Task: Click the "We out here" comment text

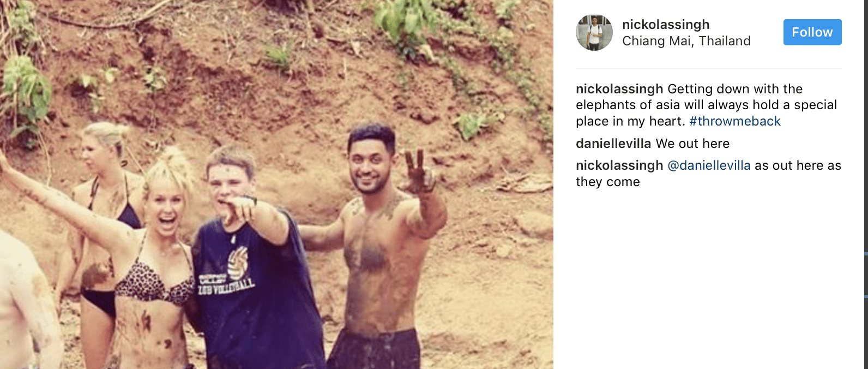Action: (692, 144)
